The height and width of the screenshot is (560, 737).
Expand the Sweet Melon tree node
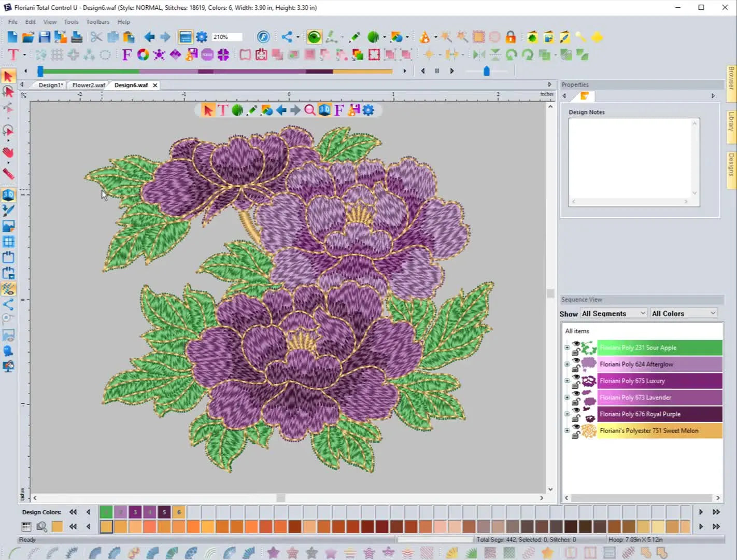click(x=567, y=431)
